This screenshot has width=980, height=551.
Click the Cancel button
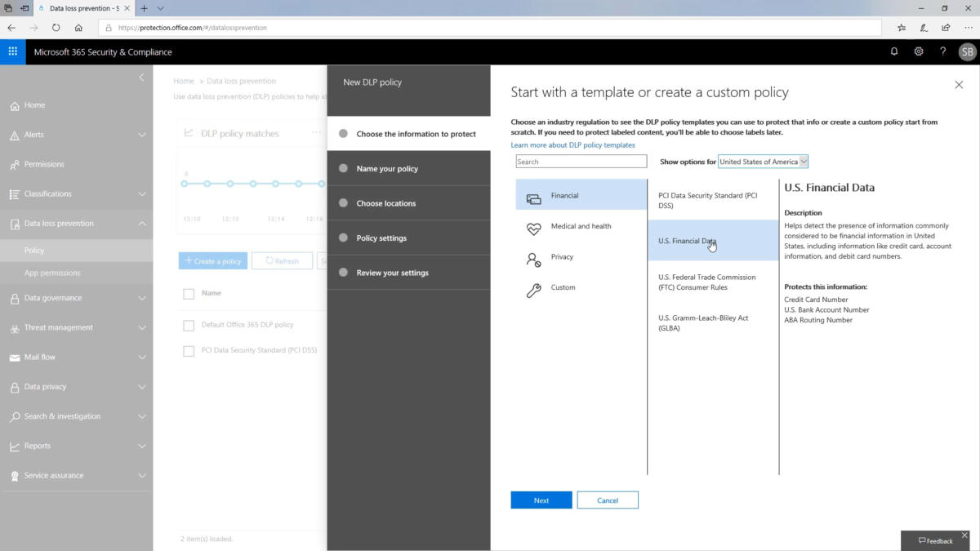click(608, 500)
